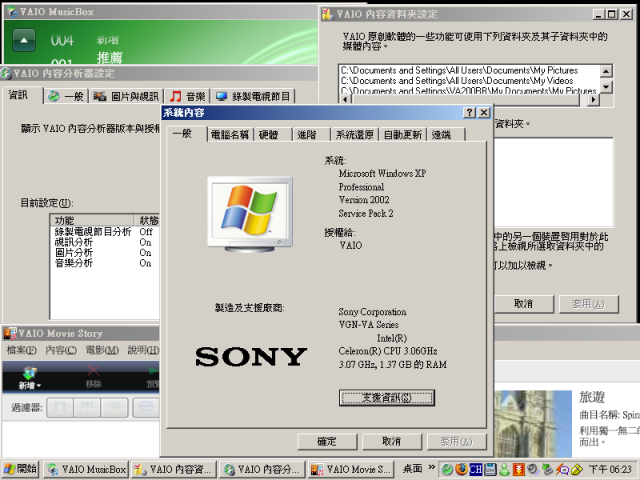This screenshot has height=480, width=640.
Task: Open the 說明(H) menu in Movie Story
Action: 143,350
